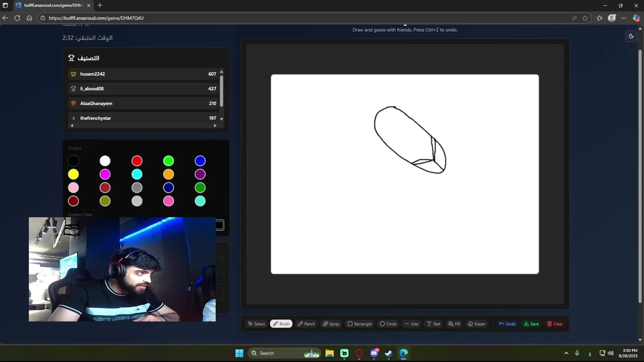The image size is (644, 362).
Task: Click leaderboard scrollbar down arrow
Action: click(x=221, y=119)
